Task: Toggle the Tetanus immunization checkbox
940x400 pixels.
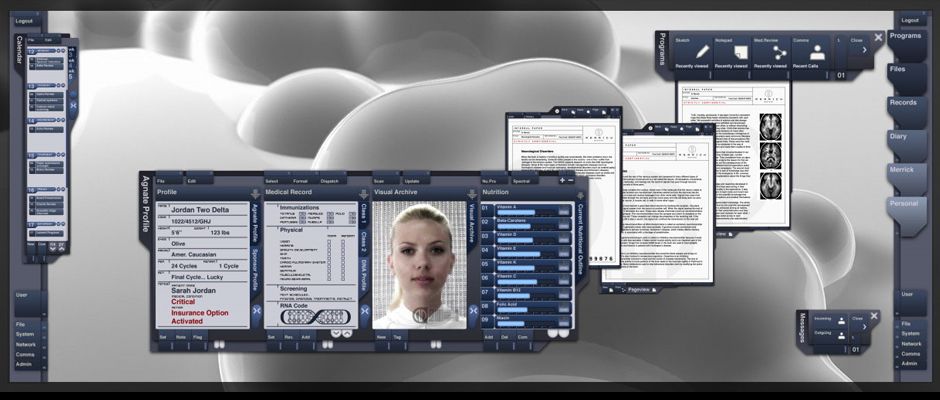Action: [x=302, y=213]
